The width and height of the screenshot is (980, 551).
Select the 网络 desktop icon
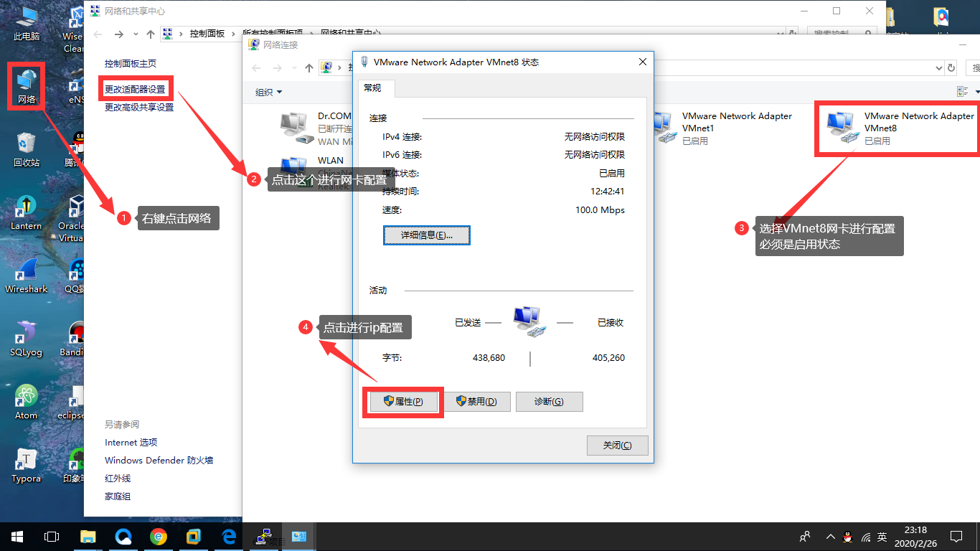pyautogui.click(x=27, y=86)
